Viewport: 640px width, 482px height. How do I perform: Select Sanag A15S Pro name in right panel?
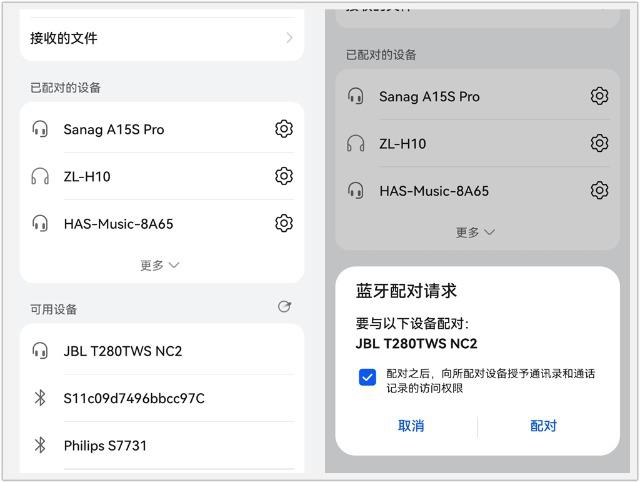coord(429,97)
